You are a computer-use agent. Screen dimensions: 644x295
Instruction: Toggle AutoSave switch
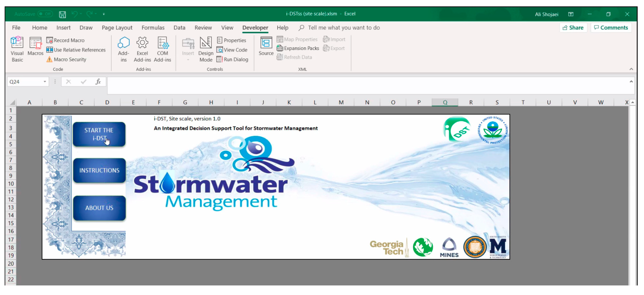point(45,14)
